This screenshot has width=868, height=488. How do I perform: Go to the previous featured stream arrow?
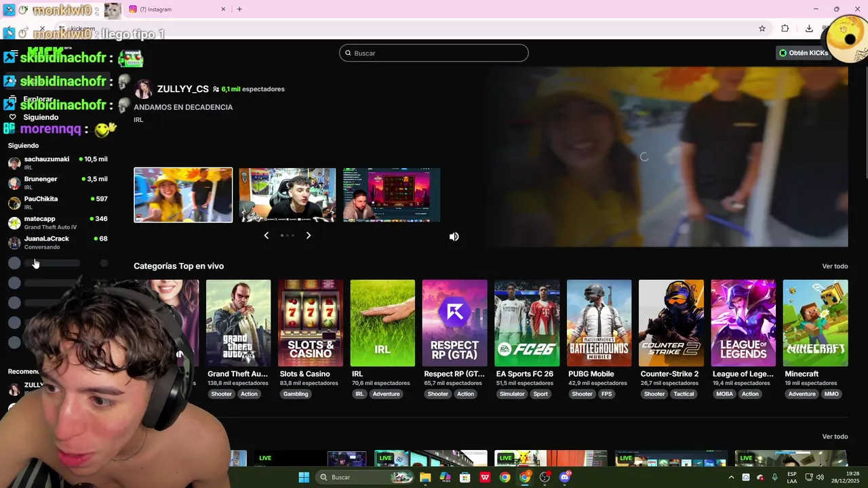tap(266, 235)
